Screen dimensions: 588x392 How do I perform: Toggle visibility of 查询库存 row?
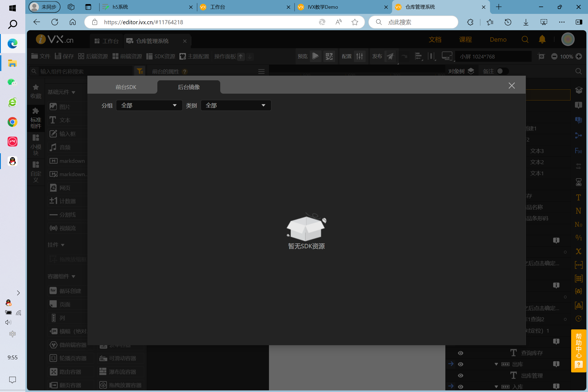[460, 353]
